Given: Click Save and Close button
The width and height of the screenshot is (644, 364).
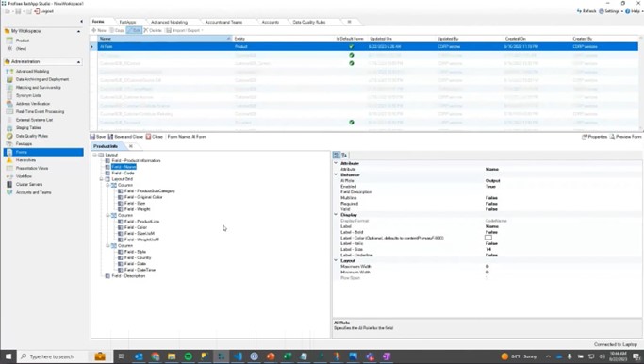Looking at the screenshot, I should coord(125,137).
